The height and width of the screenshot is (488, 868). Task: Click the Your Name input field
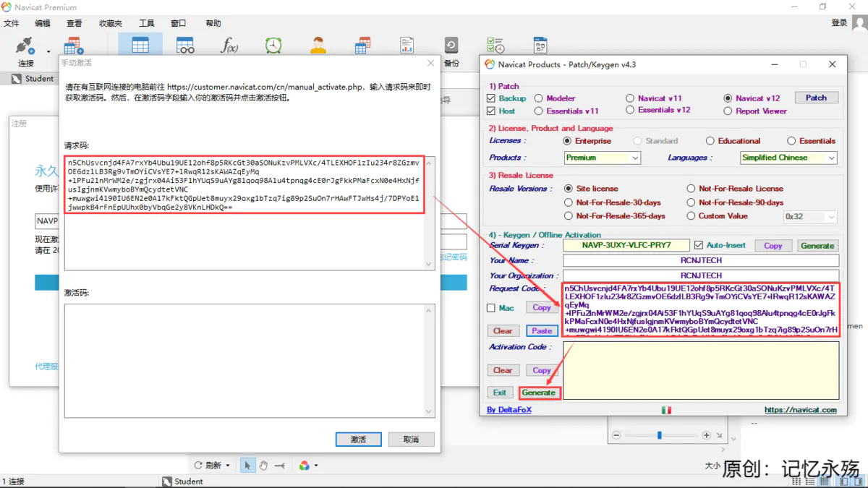click(x=701, y=260)
